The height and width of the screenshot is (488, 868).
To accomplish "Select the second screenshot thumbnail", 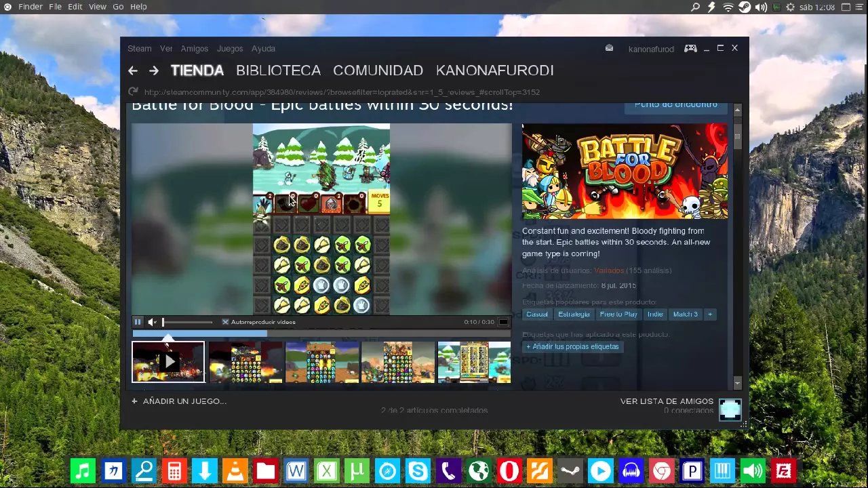I will (x=245, y=362).
